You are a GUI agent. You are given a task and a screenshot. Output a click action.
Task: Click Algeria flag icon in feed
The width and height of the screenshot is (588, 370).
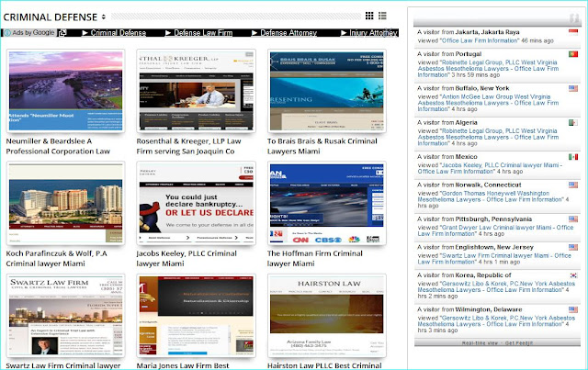coord(573,123)
